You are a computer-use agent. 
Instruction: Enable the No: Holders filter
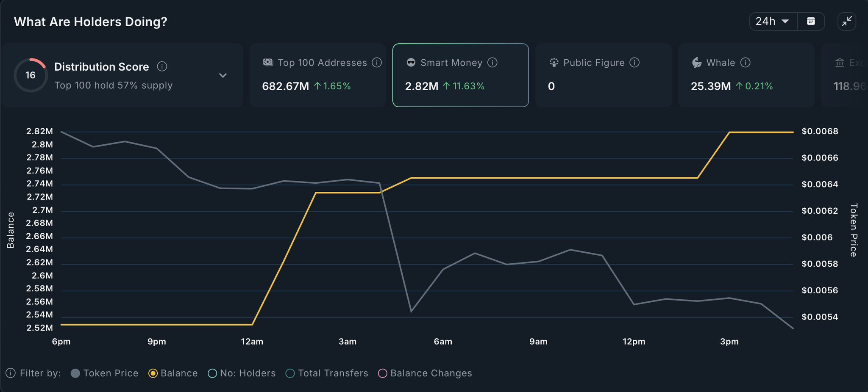coord(212,373)
